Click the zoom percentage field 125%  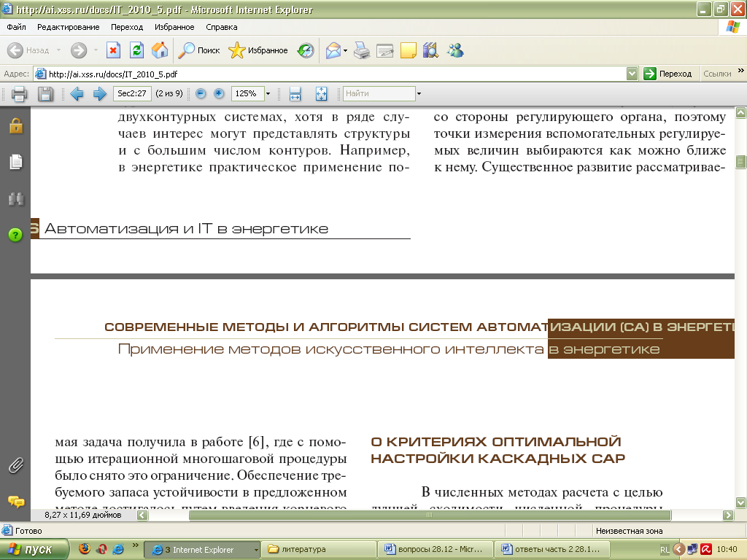click(x=247, y=94)
